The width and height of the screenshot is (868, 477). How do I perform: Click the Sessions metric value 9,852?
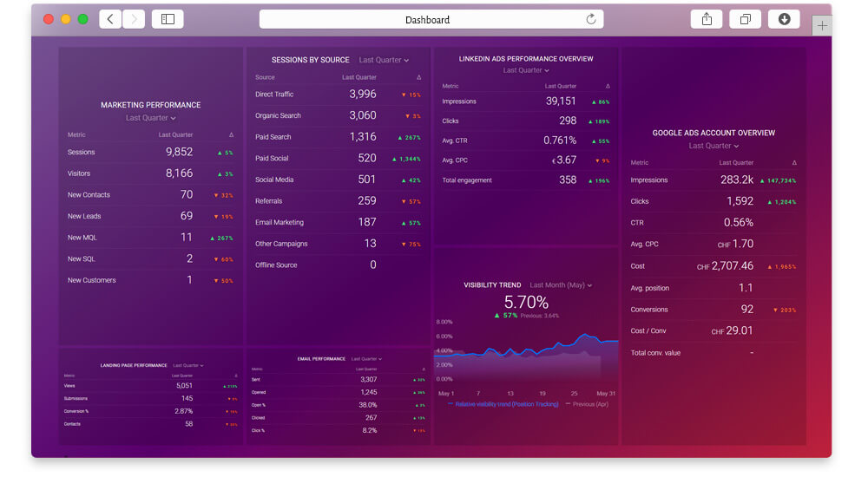coord(179,152)
